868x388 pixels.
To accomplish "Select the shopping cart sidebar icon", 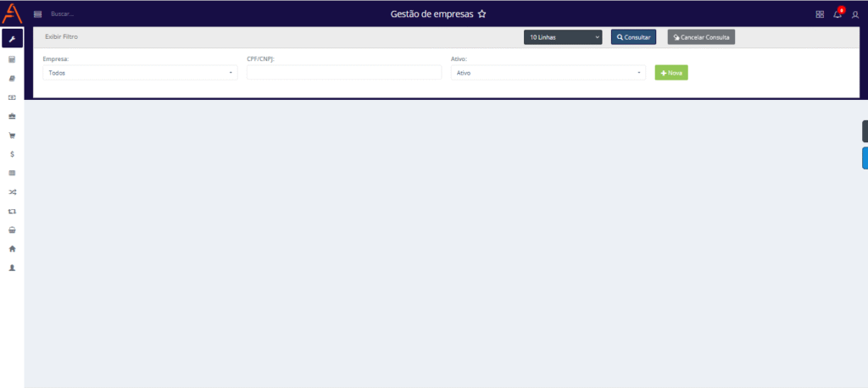I will coord(12,135).
